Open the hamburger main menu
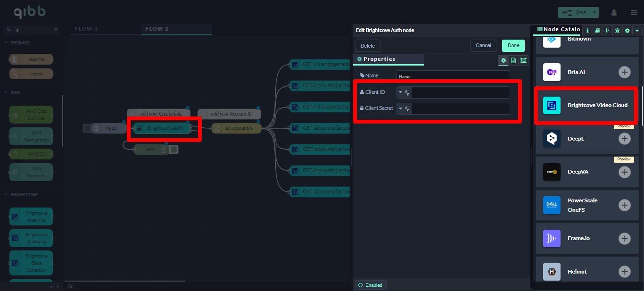 [634, 12]
